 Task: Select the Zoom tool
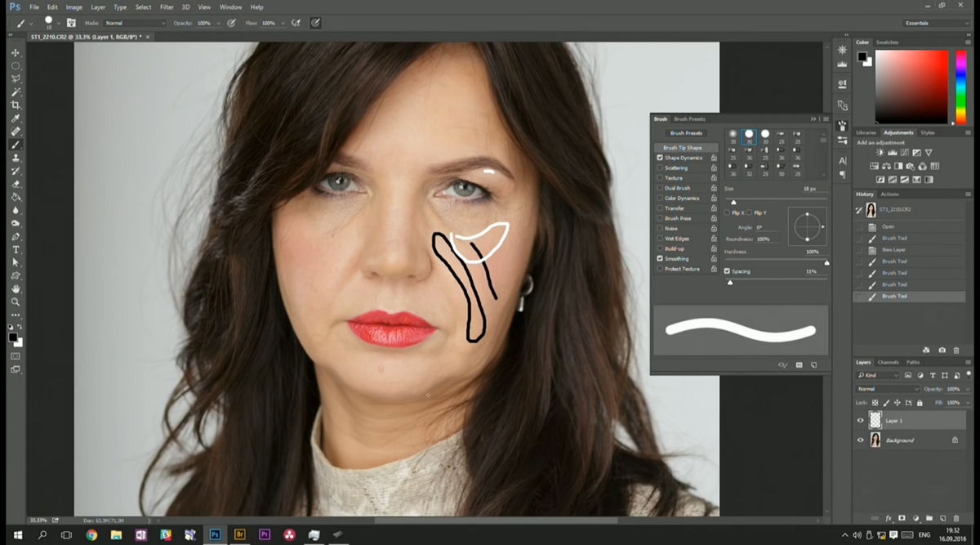point(16,302)
